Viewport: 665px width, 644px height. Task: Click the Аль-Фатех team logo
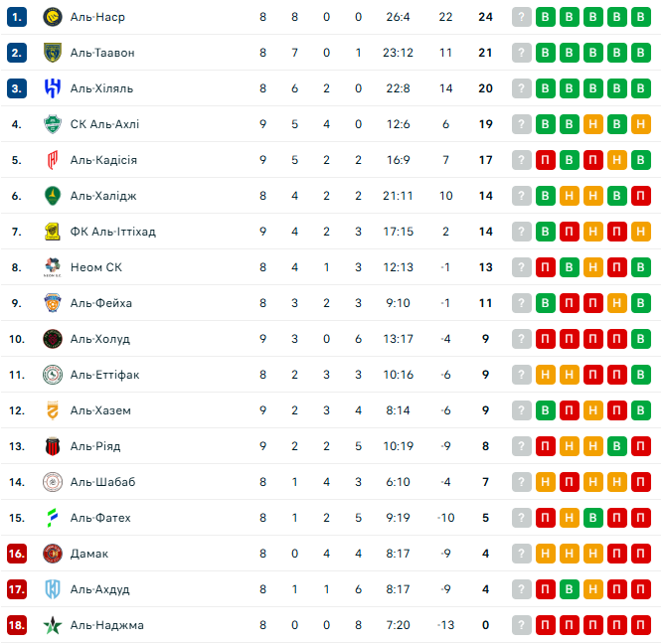53,518
